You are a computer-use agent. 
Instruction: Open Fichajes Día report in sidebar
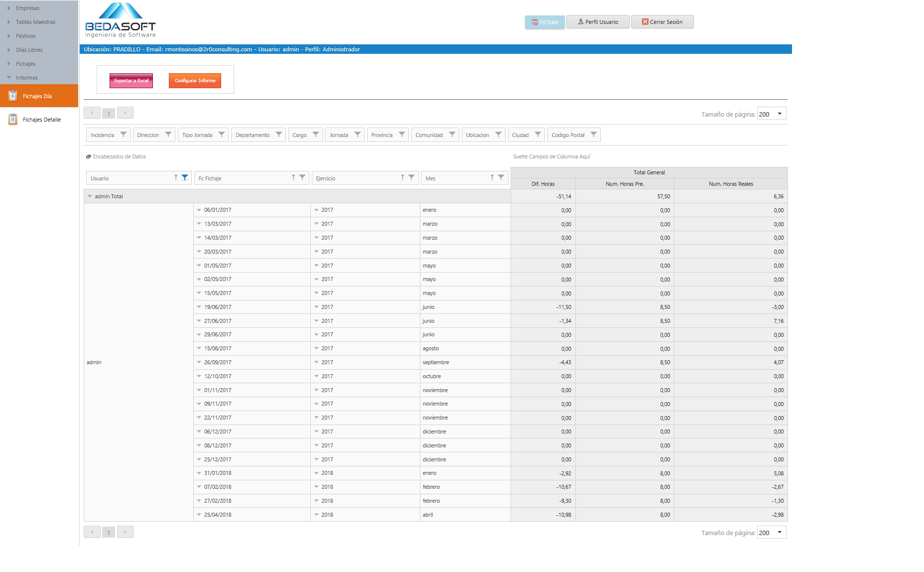click(37, 96)
